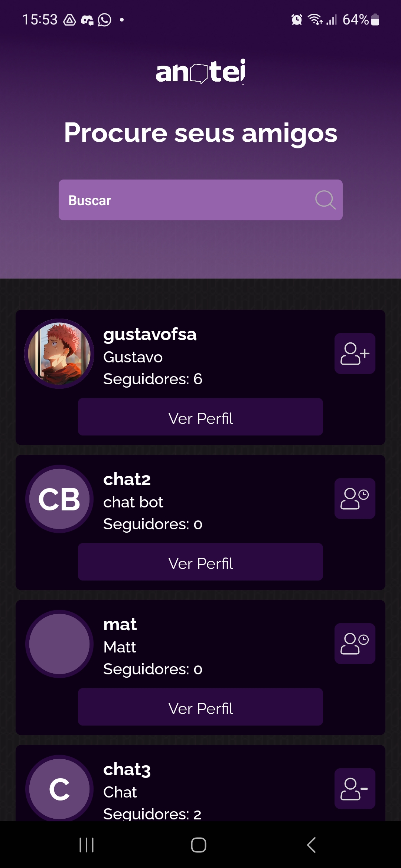This screenshot has height=868, width=401.
Task: Tap the blank avatar of mat
Action: [59, 644]
